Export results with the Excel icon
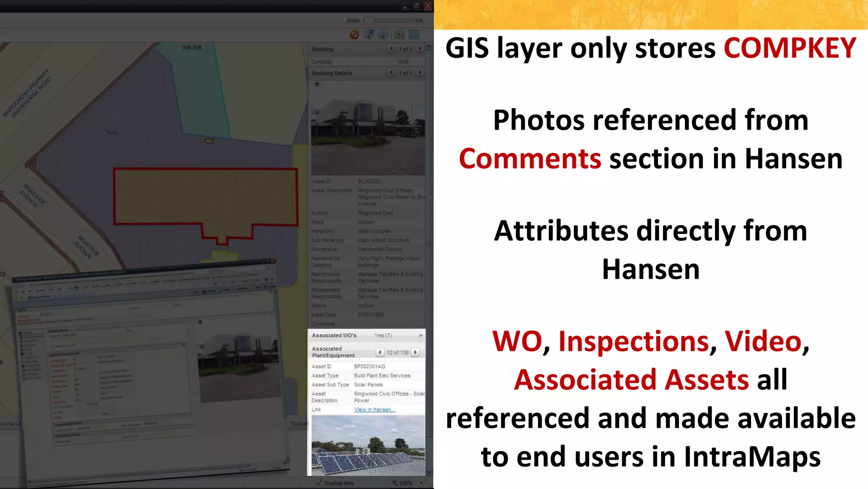868x489 pixels. (x=400, y=35)
